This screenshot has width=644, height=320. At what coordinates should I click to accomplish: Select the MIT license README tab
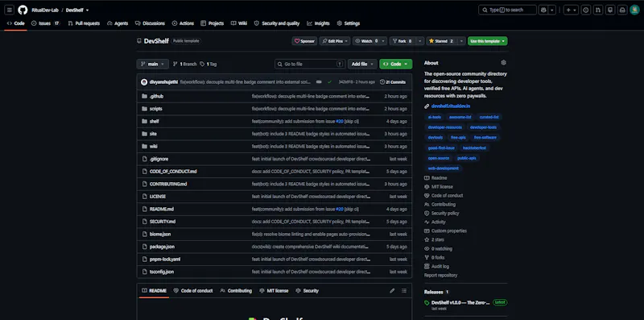pos(274,290)
